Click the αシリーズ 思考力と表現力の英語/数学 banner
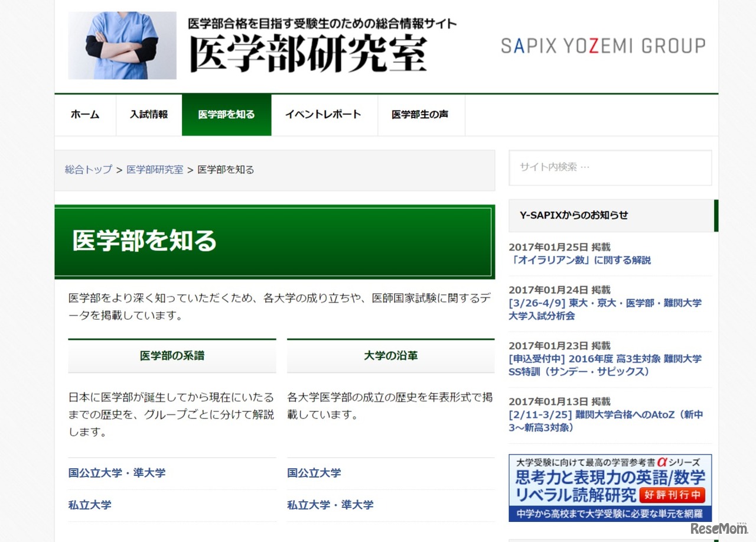The width and height of the screenshot is (756, 542). pyautogui.click(x=610, y=488)
